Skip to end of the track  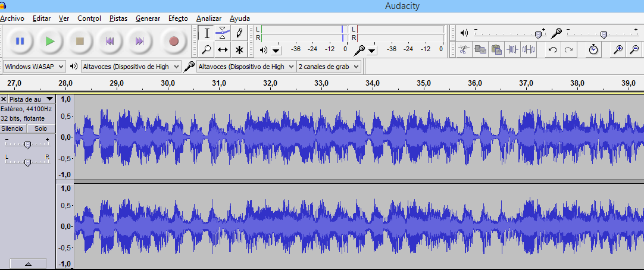pos(140,41)
